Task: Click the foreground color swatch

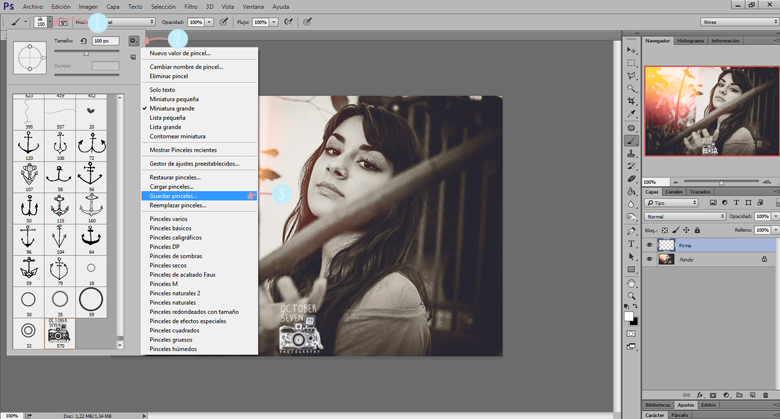Action: click(x=629, y=316)
